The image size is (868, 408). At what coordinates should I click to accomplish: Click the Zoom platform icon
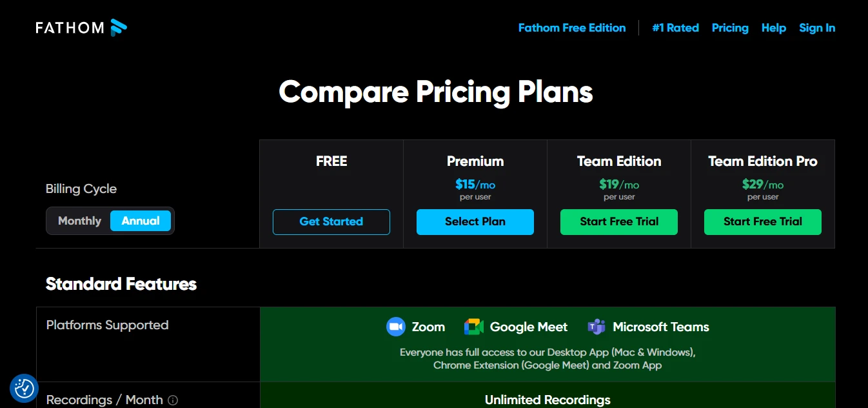point(395,327)
